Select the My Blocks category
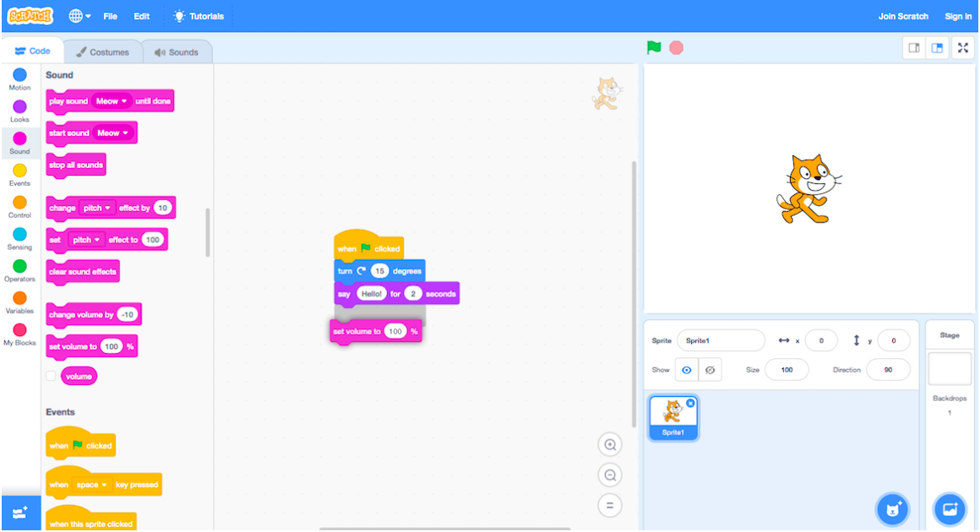 20,334
